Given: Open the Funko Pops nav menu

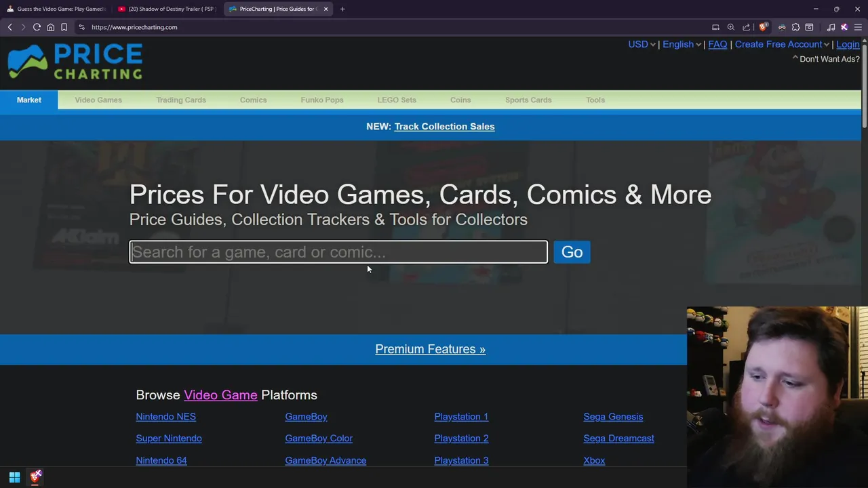Looking at the screenshot, I should [322, 100].
